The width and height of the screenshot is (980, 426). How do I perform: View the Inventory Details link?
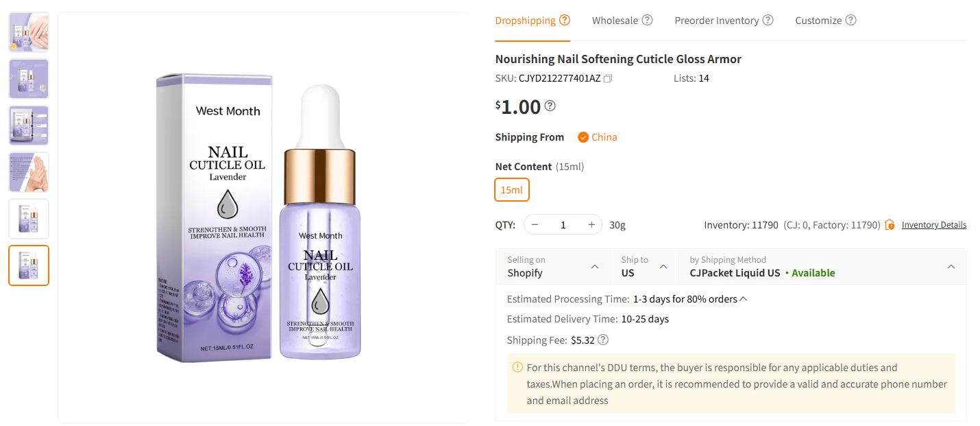[933, 224]
